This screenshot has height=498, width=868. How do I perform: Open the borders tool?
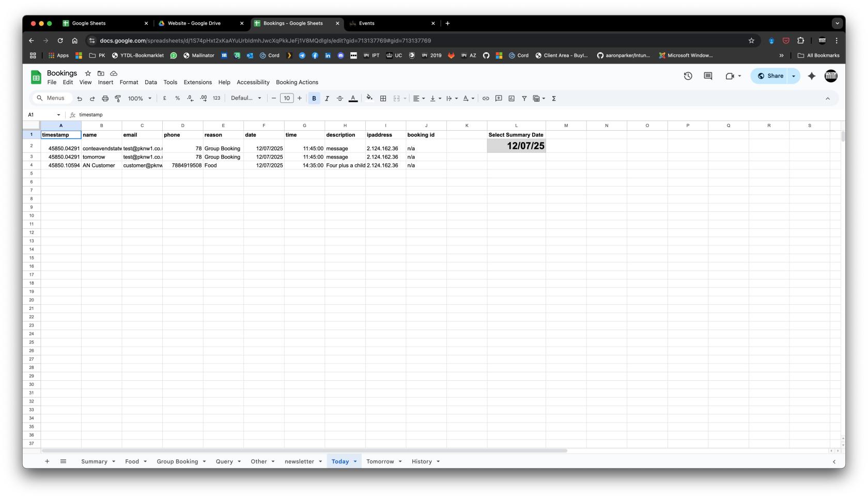click(x=383, y=98)
